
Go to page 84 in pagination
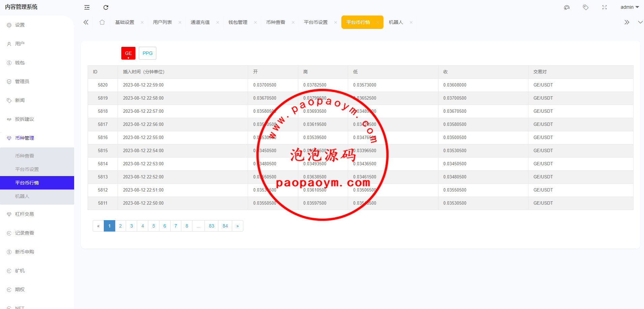click(x=225, y=226)
